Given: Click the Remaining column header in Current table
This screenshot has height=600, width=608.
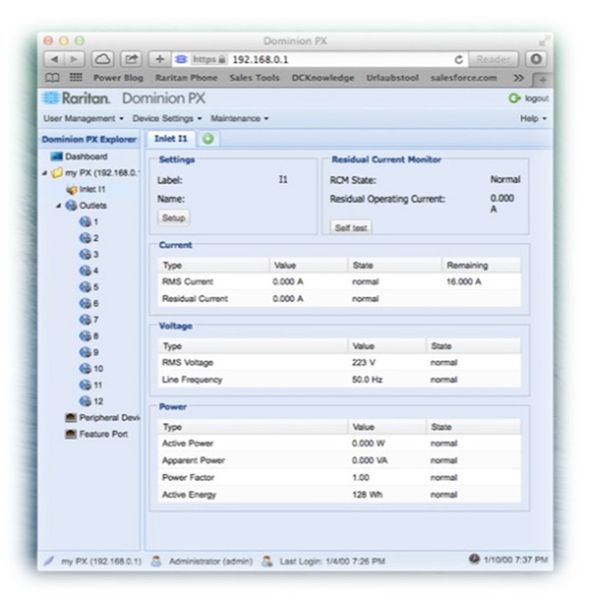Looking at the screenshot, I should click(481, 265).
